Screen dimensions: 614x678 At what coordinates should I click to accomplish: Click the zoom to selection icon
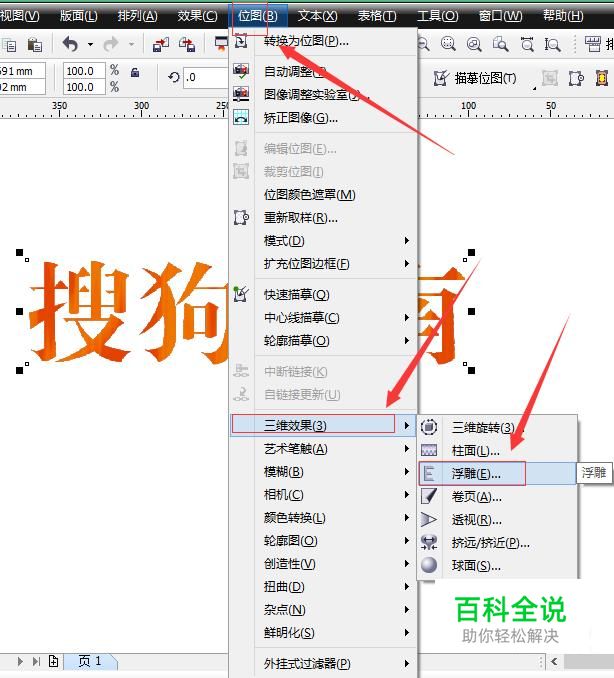pos(448,44)
